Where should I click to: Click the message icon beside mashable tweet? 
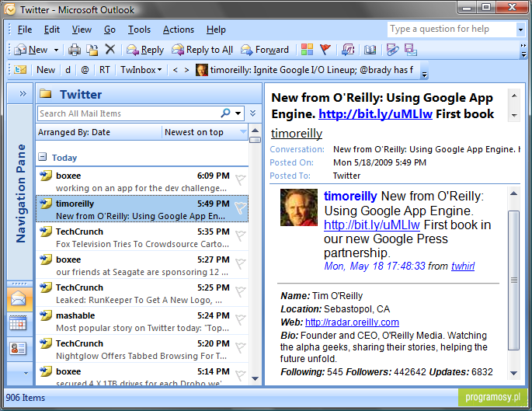coord(46,315)
